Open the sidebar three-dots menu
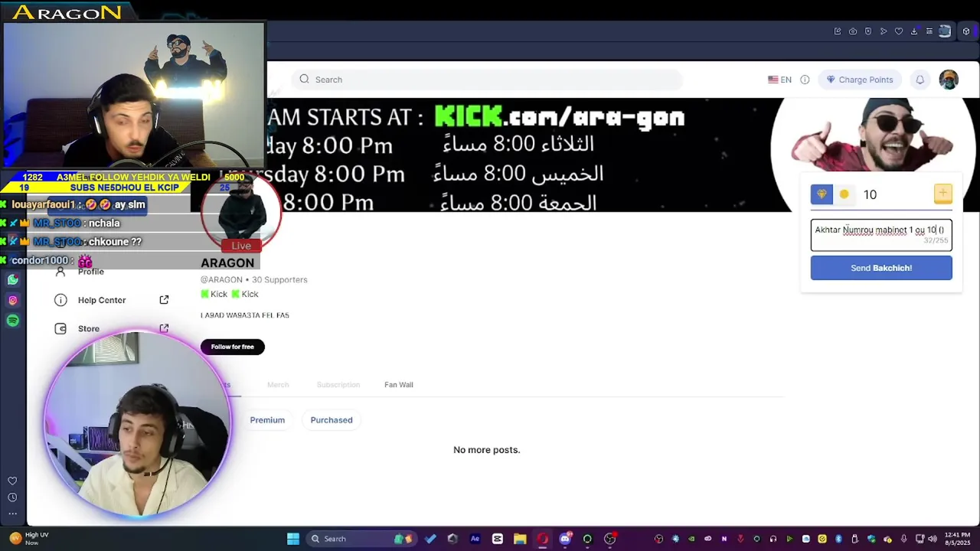980x551 pixels. click(12, 514)
